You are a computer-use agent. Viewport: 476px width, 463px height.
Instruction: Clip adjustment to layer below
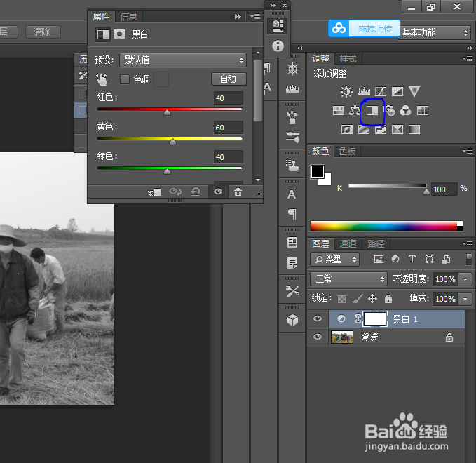tap(154, 192)
